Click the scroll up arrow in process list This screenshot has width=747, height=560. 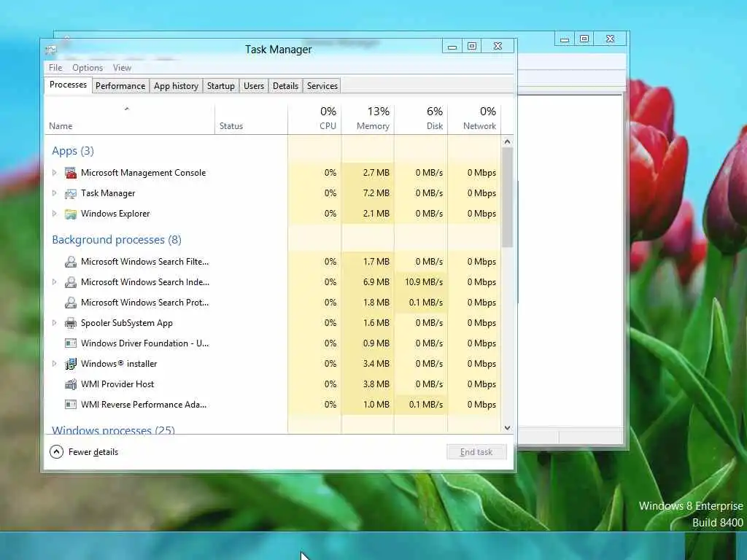(508, 142)
